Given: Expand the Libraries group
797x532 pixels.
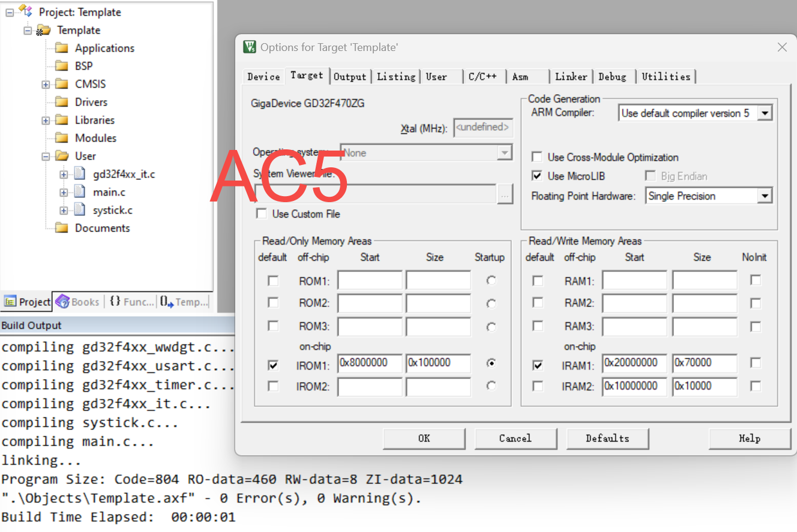Looking at the screenshot, I should click(x=46, y=121).
